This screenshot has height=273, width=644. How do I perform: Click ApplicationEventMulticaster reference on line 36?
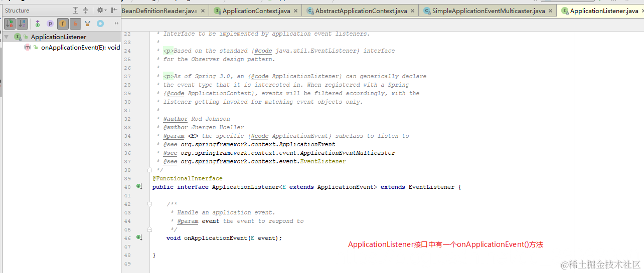(x=348, y=153)
